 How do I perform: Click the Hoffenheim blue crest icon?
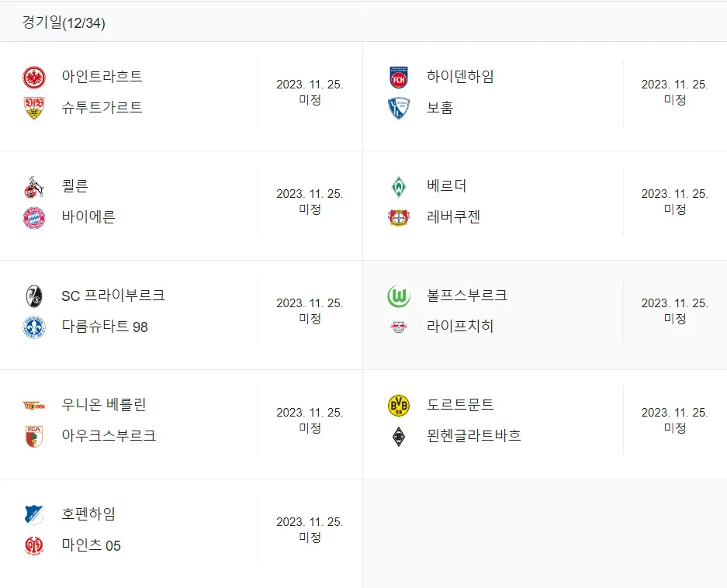coord(34,515)
